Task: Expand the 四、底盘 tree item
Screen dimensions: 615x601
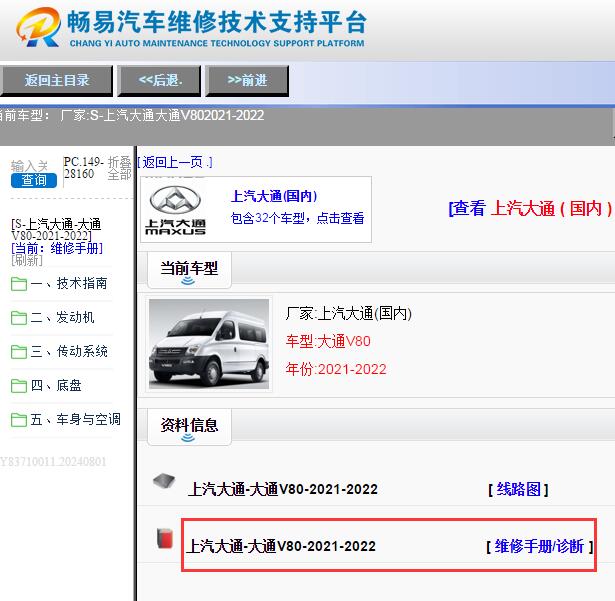Action: 56,386
